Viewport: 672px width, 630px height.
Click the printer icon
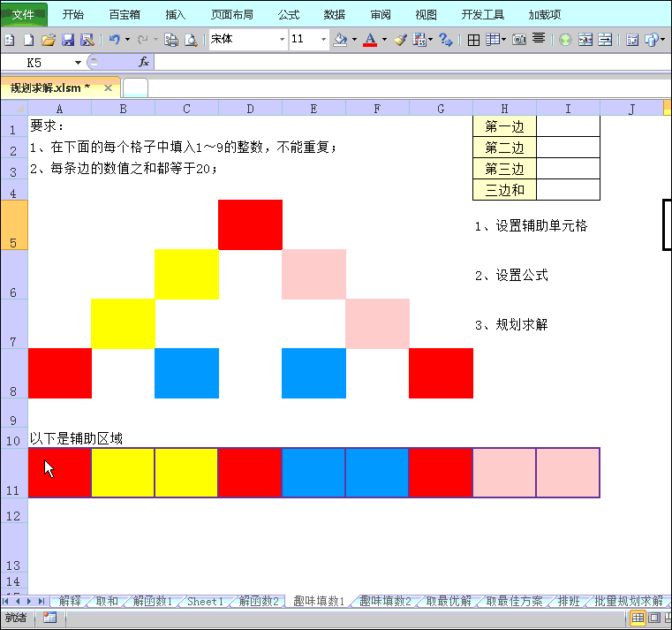click(x=171, y=40)
